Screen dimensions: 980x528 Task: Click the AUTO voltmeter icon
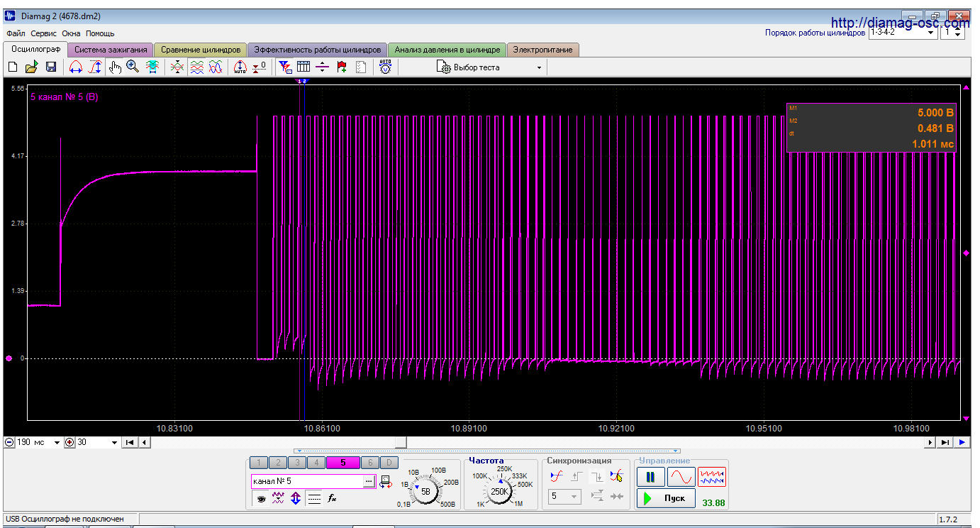[x=386, y=67]
